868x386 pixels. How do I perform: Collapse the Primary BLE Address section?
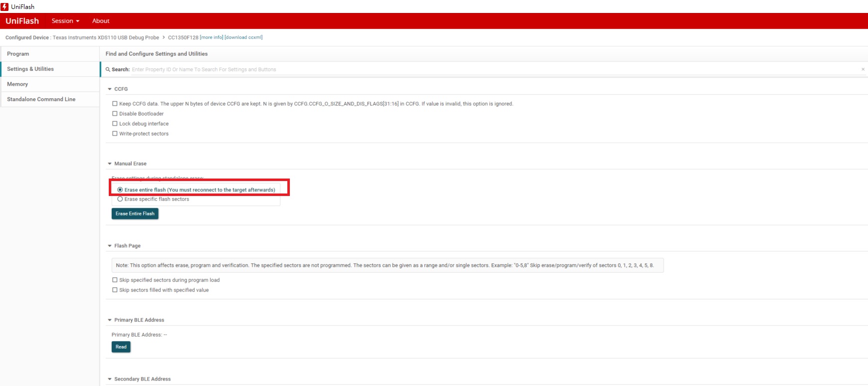click(110, 320)
